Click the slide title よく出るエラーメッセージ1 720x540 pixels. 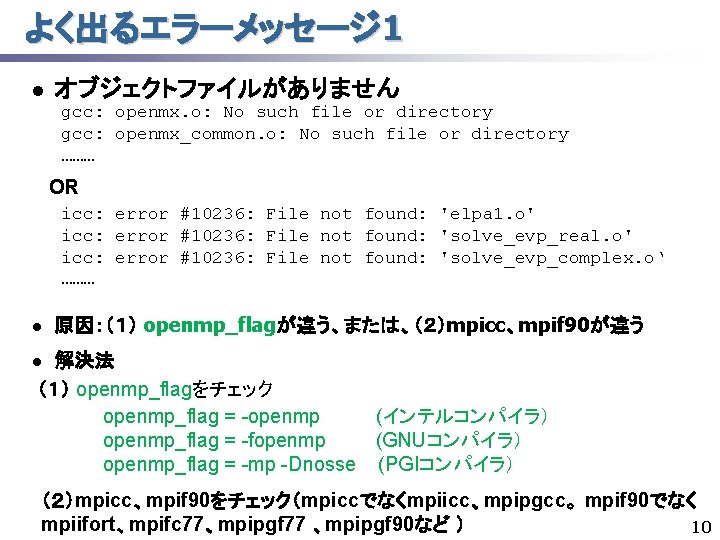tap(214, 27)
